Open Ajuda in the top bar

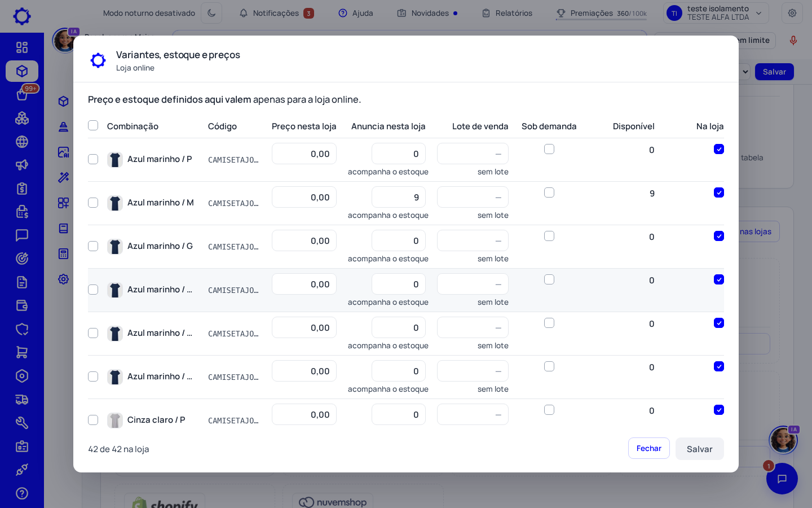[x=356, y=13]
